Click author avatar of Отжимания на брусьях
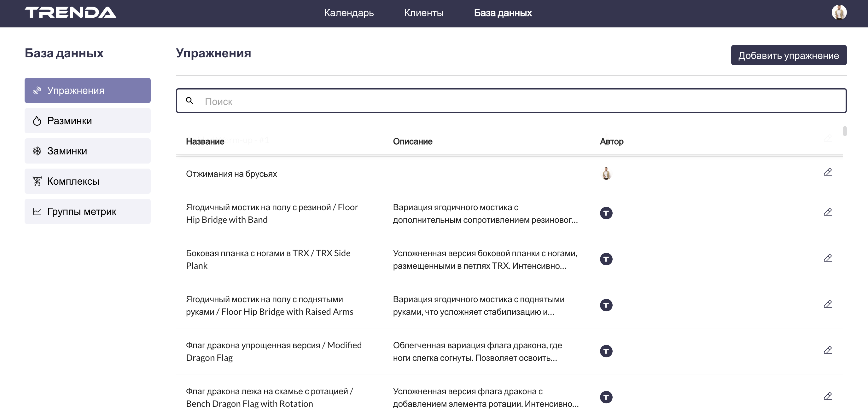 [x=606, y=174]
